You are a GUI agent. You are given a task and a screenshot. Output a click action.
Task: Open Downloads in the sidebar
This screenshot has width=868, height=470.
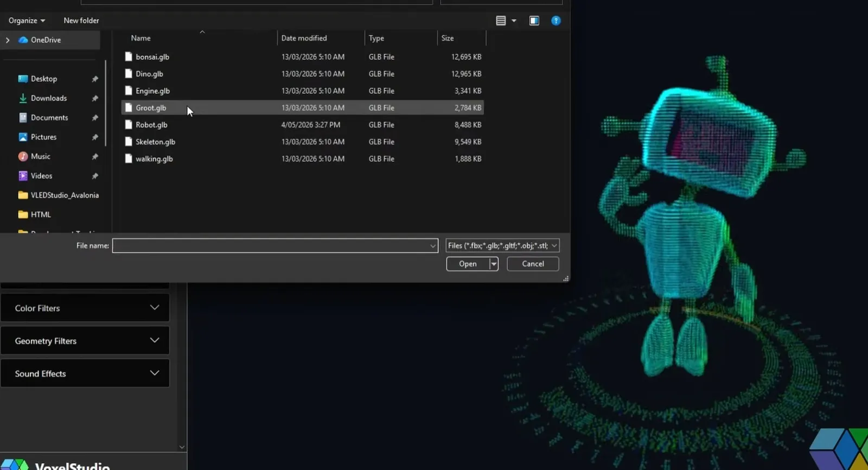pyautogui.click(x=49, y=98)
